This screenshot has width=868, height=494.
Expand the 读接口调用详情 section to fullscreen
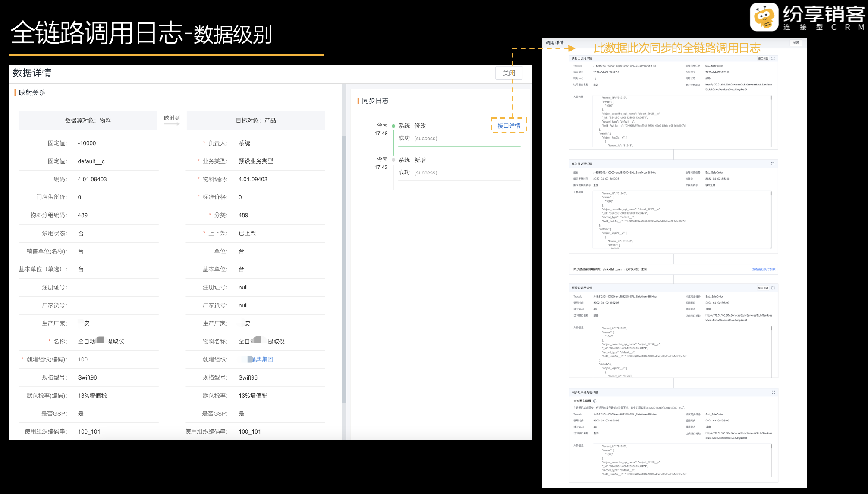(x=773, y=58)
